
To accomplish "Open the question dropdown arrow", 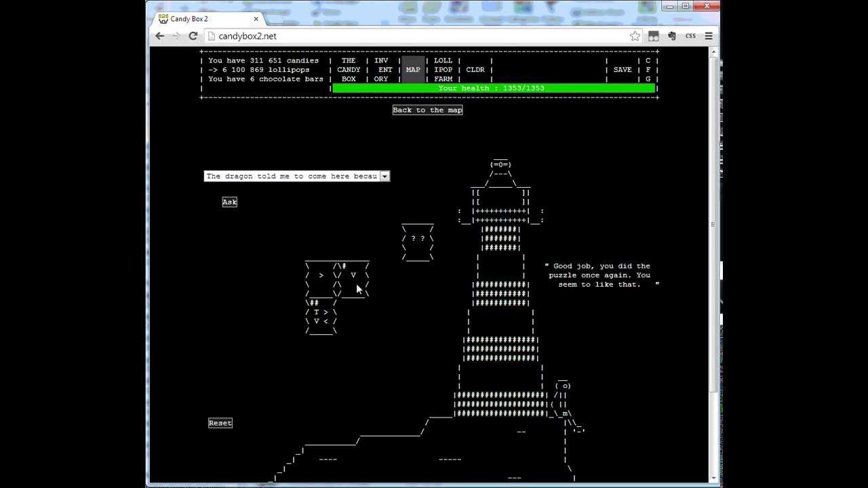I will tap(384, 176).
